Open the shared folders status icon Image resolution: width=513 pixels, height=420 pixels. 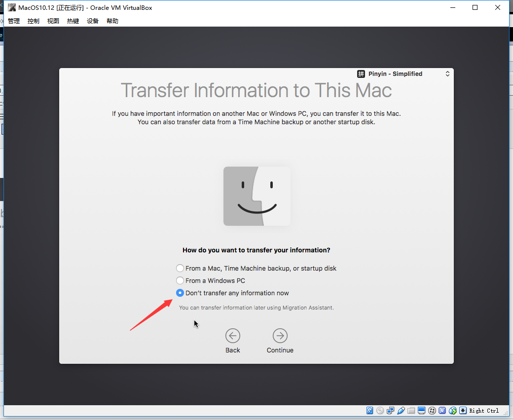(x=411, y=411)
